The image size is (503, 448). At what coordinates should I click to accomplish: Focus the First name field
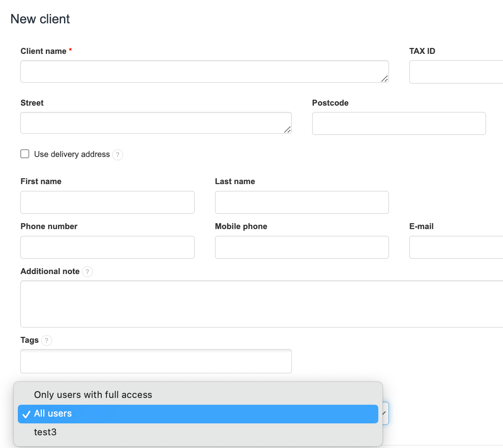pos(107,202)
